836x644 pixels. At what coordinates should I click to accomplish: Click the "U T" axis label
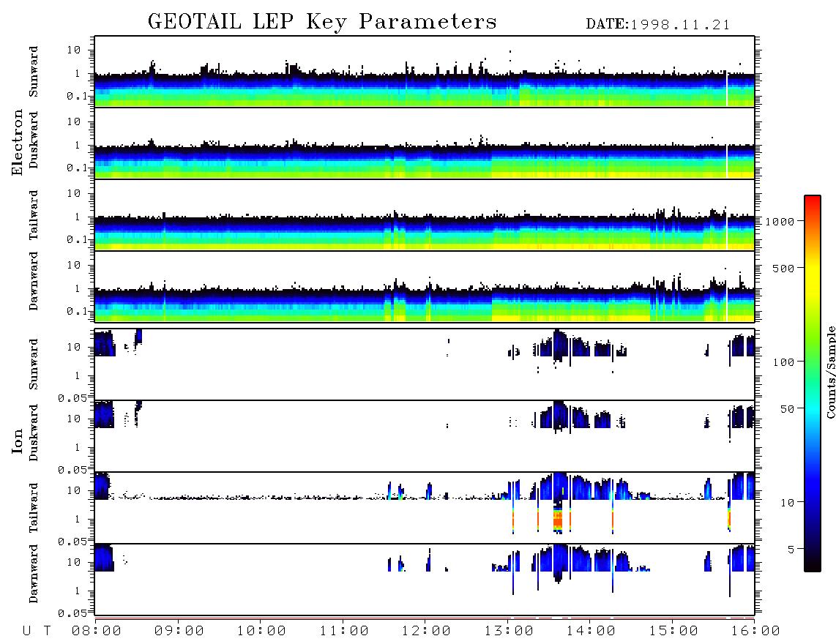37,631
